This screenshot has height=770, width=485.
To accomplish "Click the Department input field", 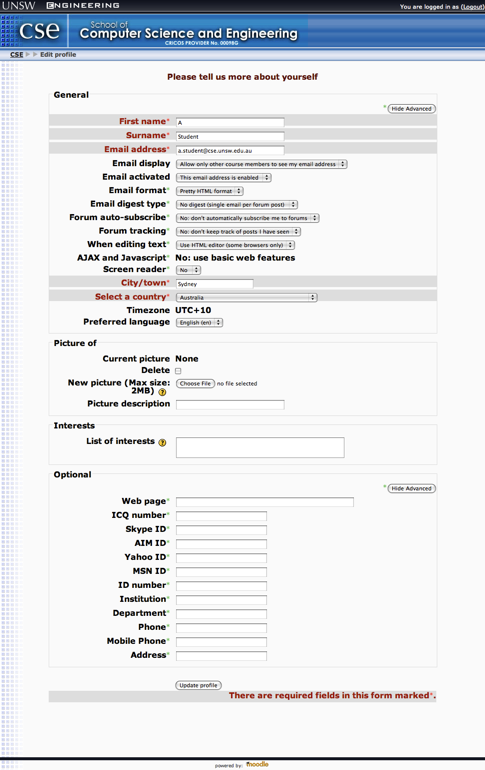I will point(221,614).
